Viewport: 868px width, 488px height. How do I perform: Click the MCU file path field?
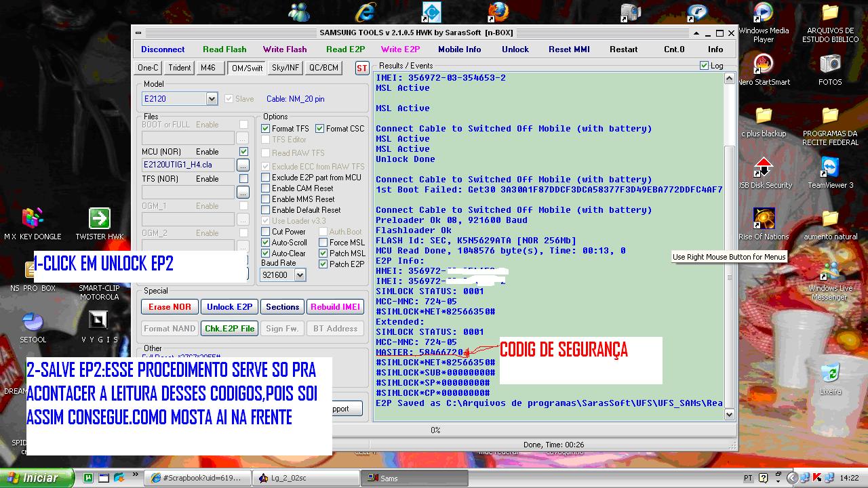188,165
